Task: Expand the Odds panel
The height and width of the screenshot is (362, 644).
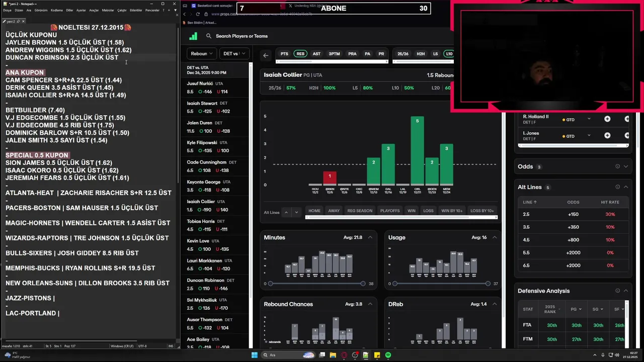Action: coord(626,166)
